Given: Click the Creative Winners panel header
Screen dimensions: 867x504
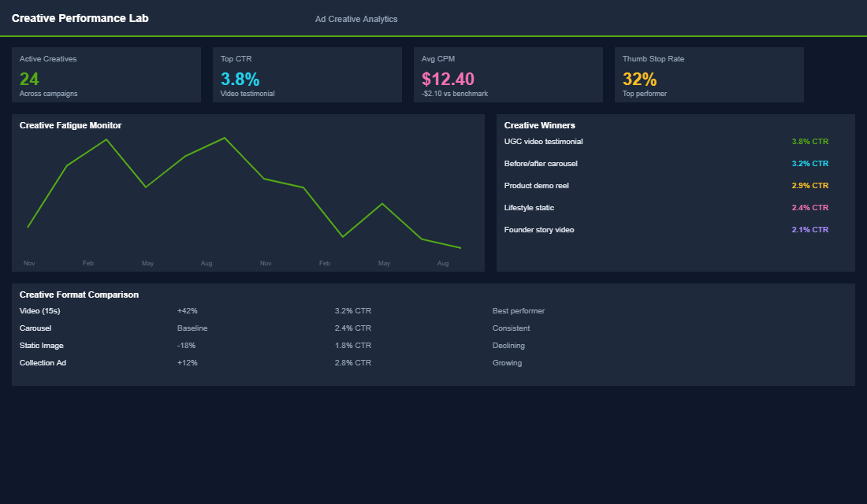Looking at the screenshot, I should coord(540,125).
